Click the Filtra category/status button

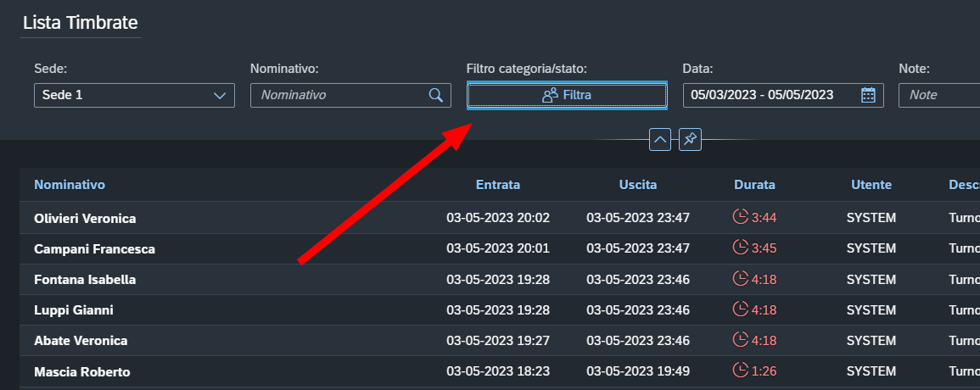pyautogui.click(x=567, y=95)
